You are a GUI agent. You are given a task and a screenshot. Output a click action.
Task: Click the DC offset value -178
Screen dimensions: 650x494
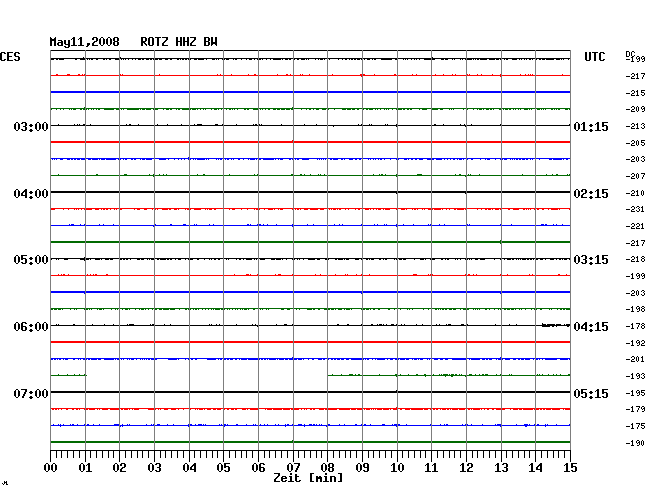click(x=635, y=326)
